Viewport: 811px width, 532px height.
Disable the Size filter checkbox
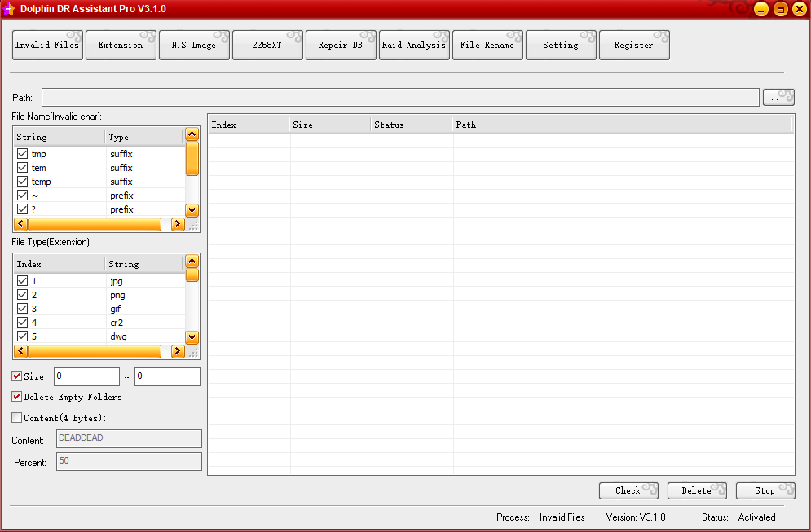pos(17,376)
